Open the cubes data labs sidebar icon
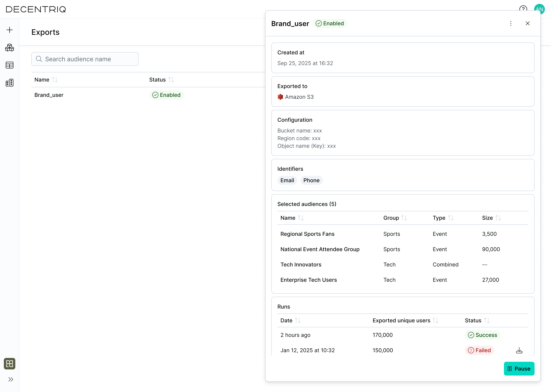 point(10,47)
